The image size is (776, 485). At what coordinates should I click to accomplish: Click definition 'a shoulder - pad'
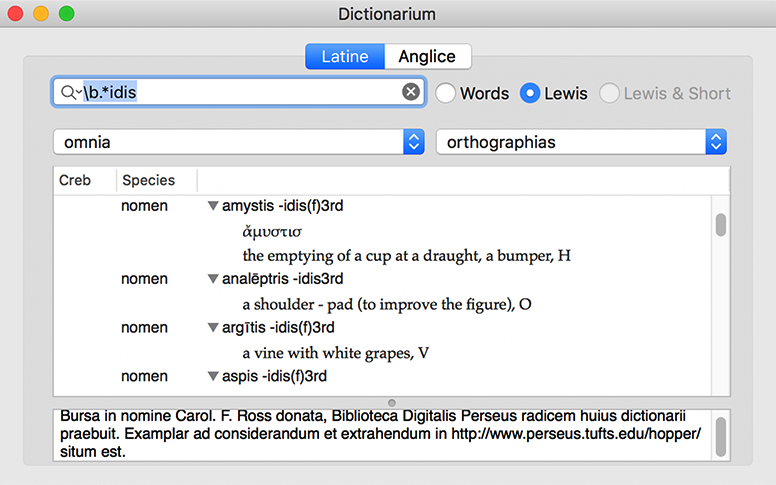387,304
